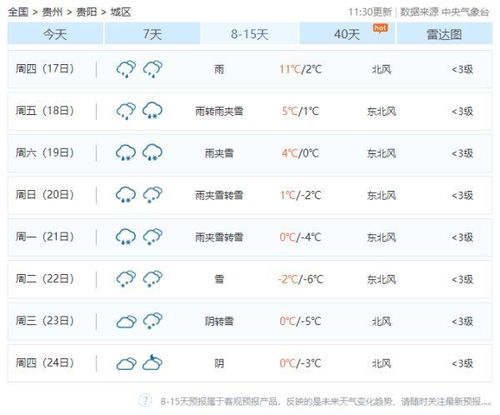Viewport: 500px width, 415px height.
Task: Click the 雪 description in 周二 (22日) row
Action: tap(219, 279)
